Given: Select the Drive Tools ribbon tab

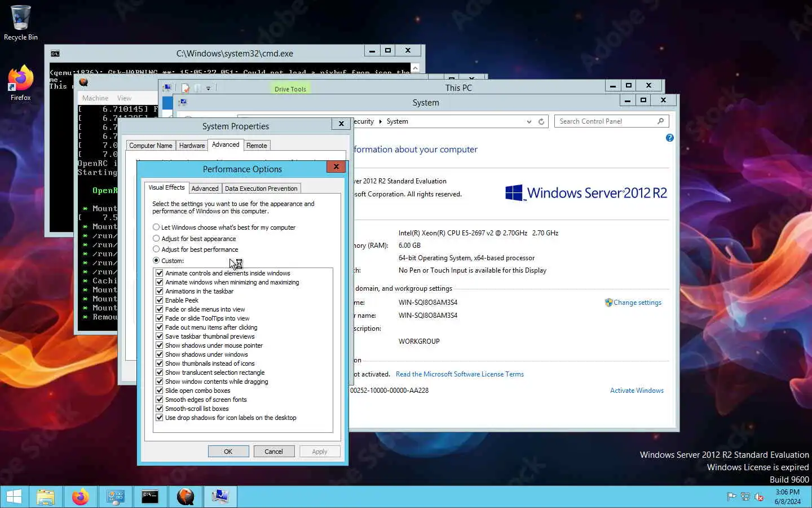Looking at the screenshot, I should [290, 89].
